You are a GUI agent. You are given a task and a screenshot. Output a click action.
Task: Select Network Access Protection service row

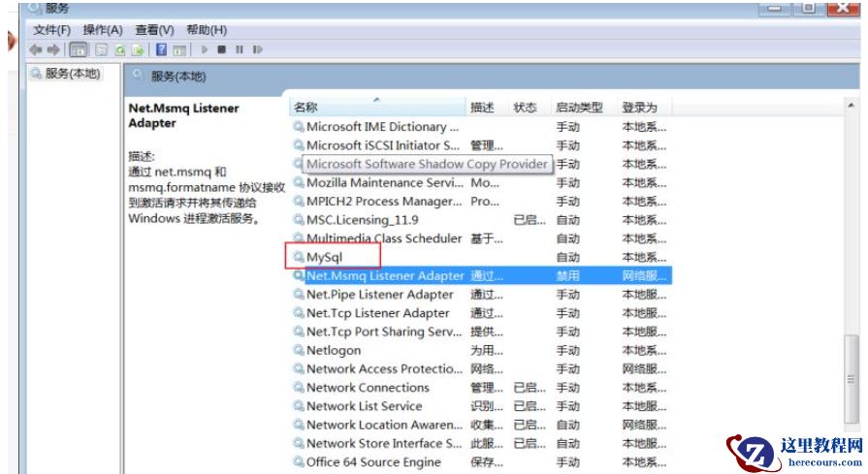[482, 369]
